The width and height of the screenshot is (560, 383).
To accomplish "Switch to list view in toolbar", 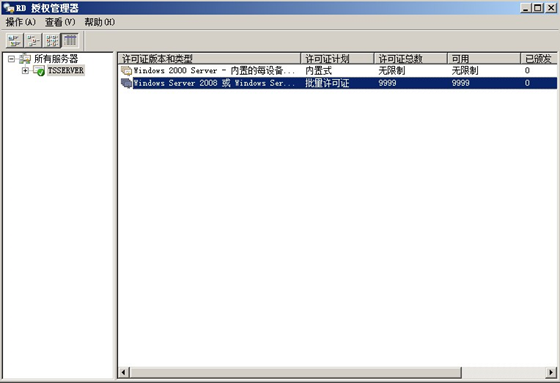I will (x=52, y=40).
